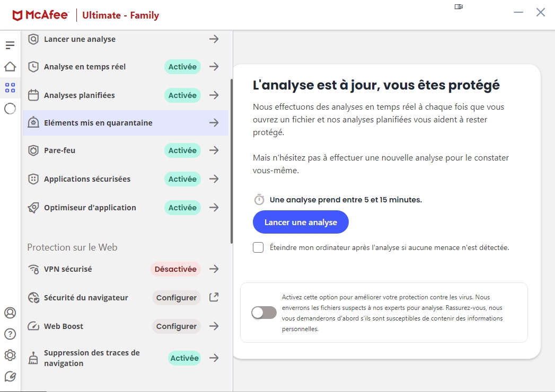Click the Analyse en temps réel clock-shield icon
This screenshot has width=555, height=392.
(x=33, y=67)
